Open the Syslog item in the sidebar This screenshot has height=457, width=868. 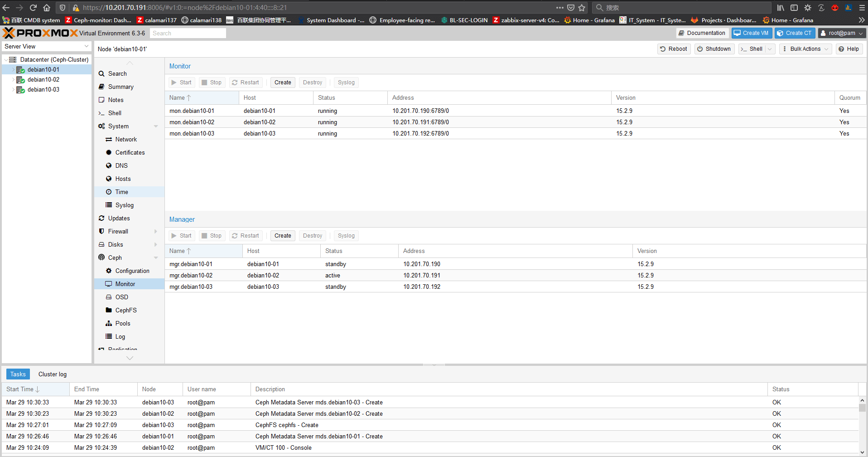124,205
